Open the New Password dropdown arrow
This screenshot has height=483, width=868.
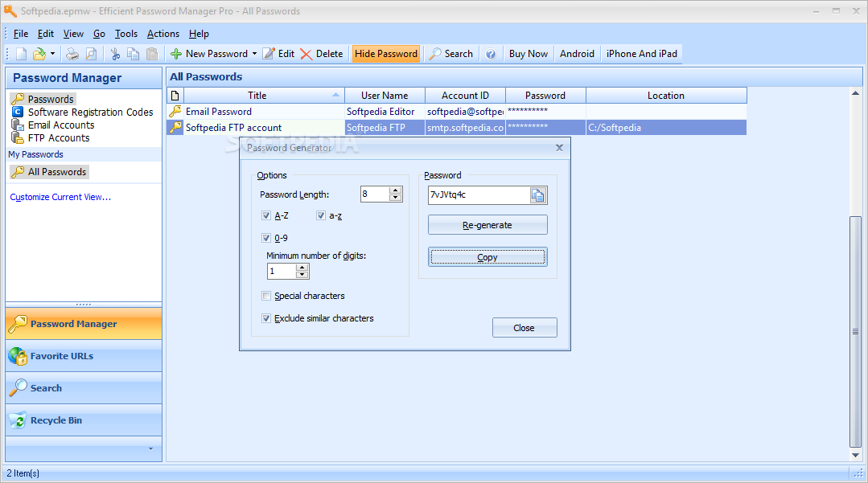(x=255, y=54)
